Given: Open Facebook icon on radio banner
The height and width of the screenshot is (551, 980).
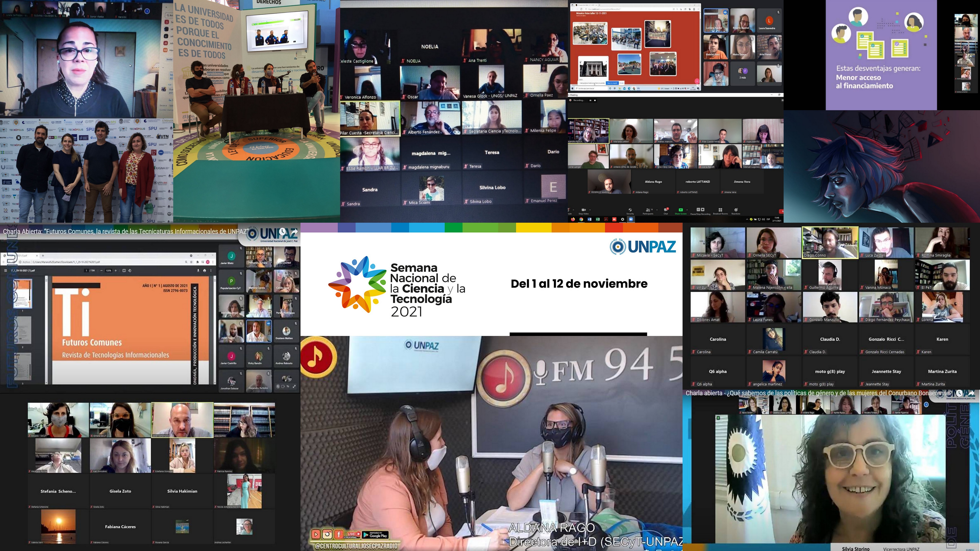Looking at the screenshot, I should tap(339, 535).
